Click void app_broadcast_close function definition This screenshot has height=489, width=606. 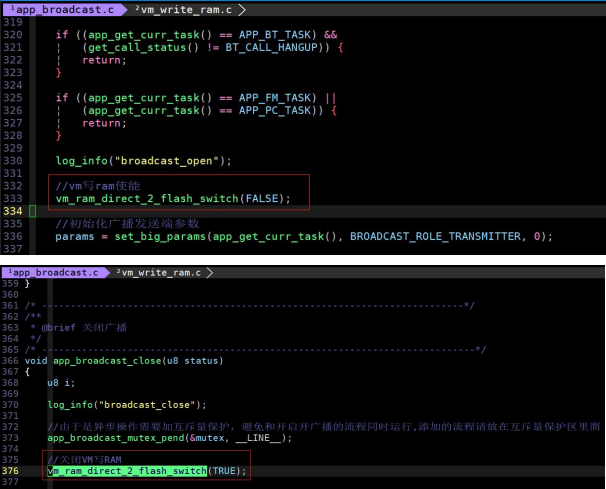124,361
